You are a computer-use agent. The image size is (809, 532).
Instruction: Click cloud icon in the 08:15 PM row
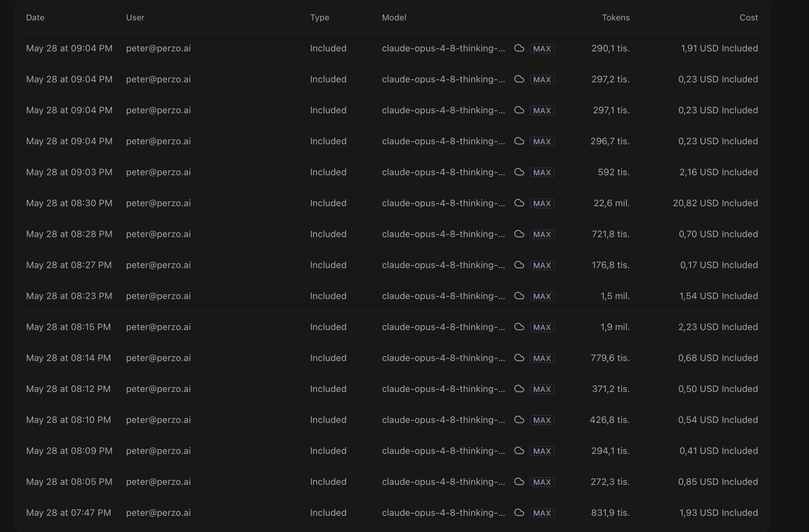(519, 327)
